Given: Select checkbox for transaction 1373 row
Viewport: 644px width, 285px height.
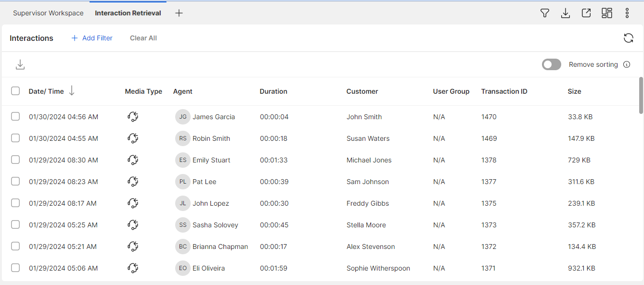Looking at the screenshot, I should click(x=15, y=224).
